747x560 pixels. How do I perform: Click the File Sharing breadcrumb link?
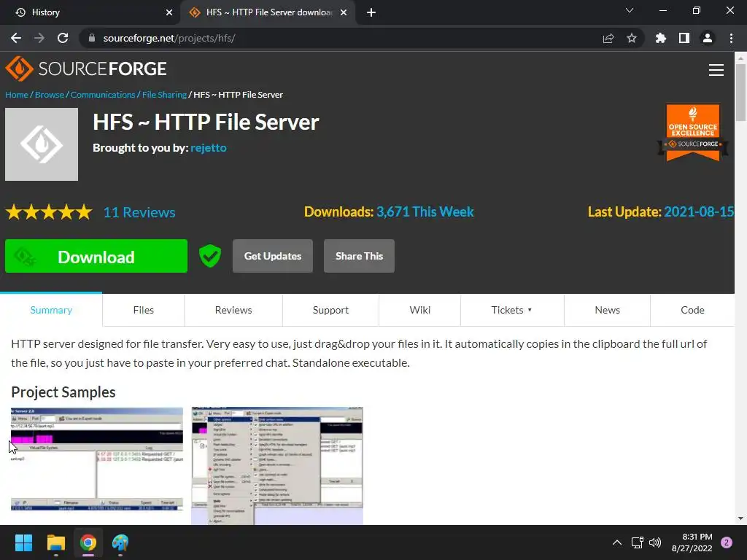(164, 95)
